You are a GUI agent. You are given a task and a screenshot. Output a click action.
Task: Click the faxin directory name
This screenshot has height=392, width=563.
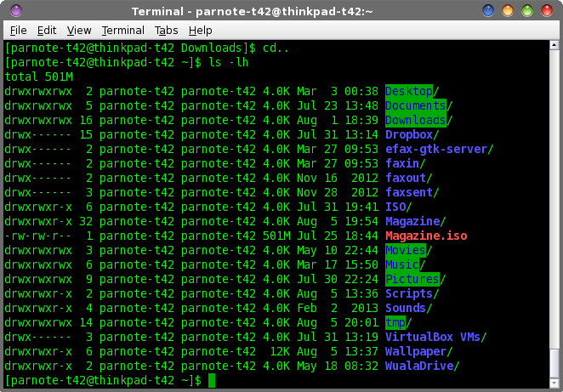coord(402,164)
